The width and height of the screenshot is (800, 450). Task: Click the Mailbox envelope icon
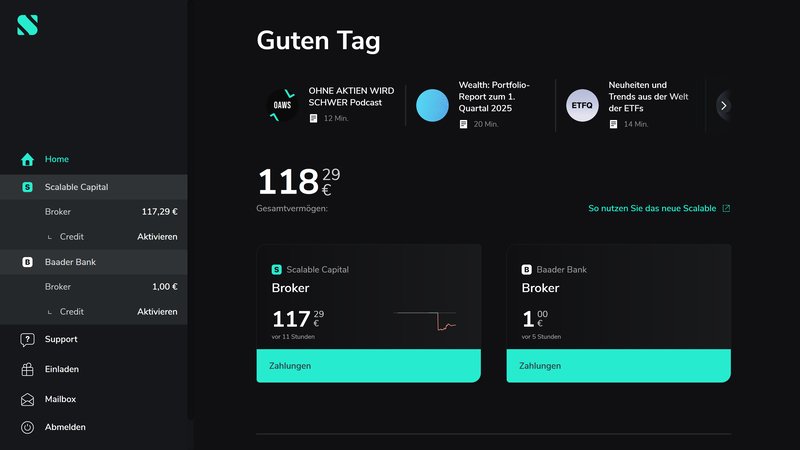click(28, 399)
